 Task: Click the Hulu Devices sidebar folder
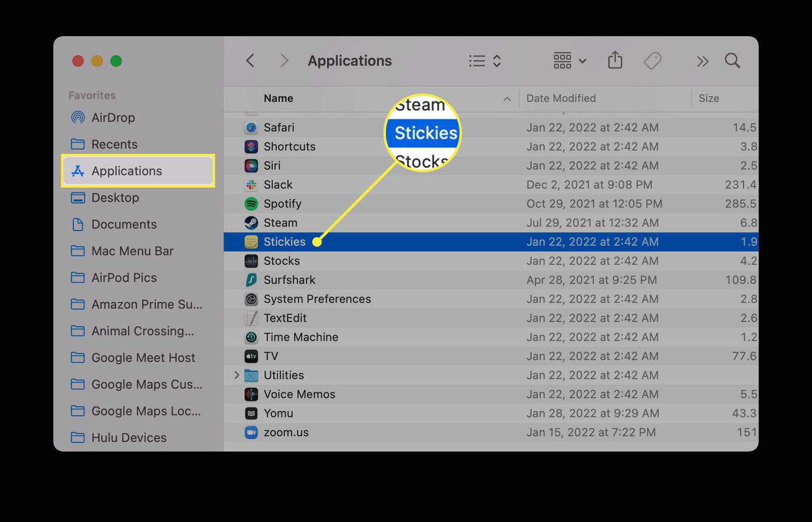(x=129, y=438)
